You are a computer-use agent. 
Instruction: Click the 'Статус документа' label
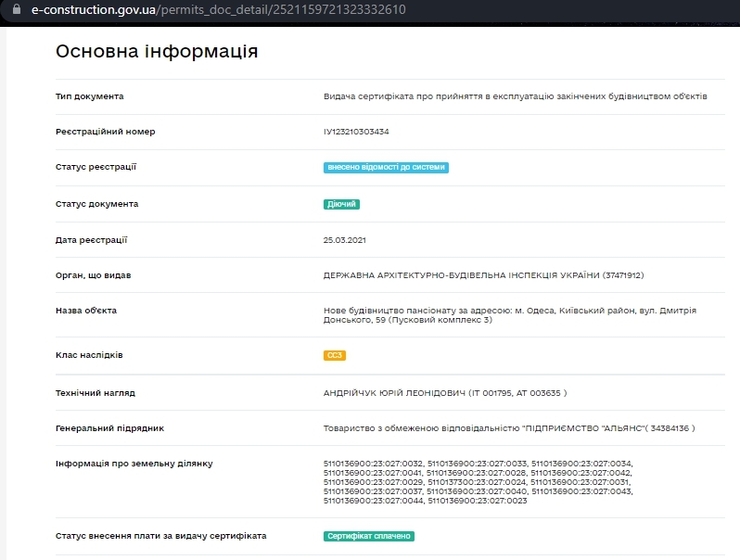[96, 204]
